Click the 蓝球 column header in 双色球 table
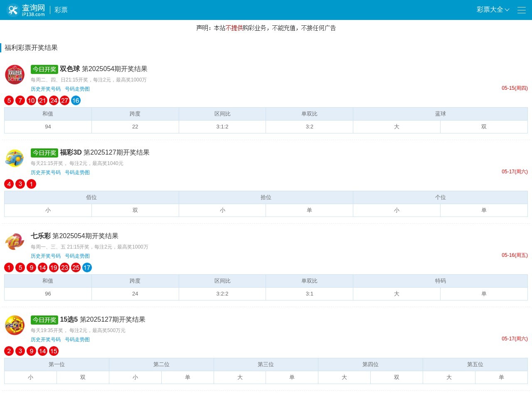The width and height of the screenshot is (532, 399). 440,114
